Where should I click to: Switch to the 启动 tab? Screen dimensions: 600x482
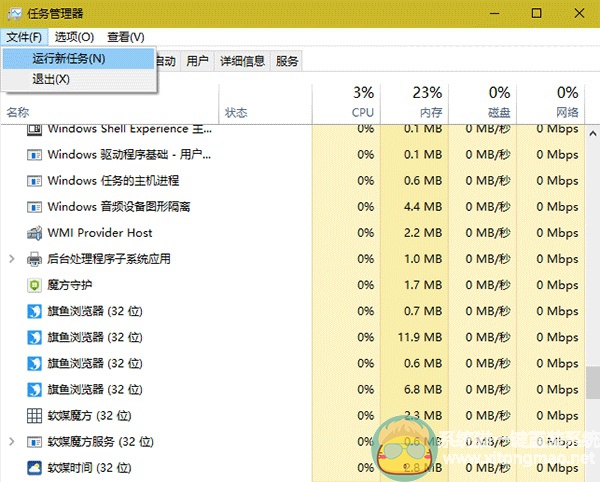167,61
